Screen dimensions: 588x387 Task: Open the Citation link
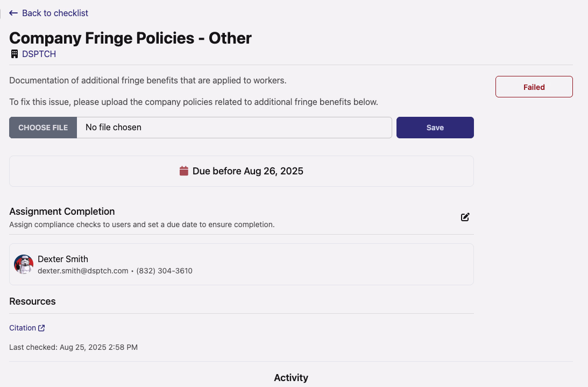(x=23, y=328)
